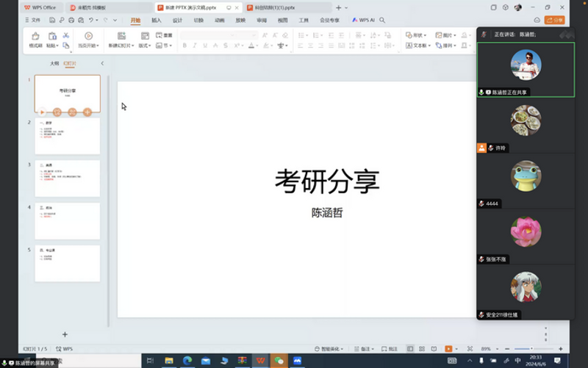The width and height of the screenshot is (588, 368).
Task: Toggle Underline formatting
Action: 205,46
